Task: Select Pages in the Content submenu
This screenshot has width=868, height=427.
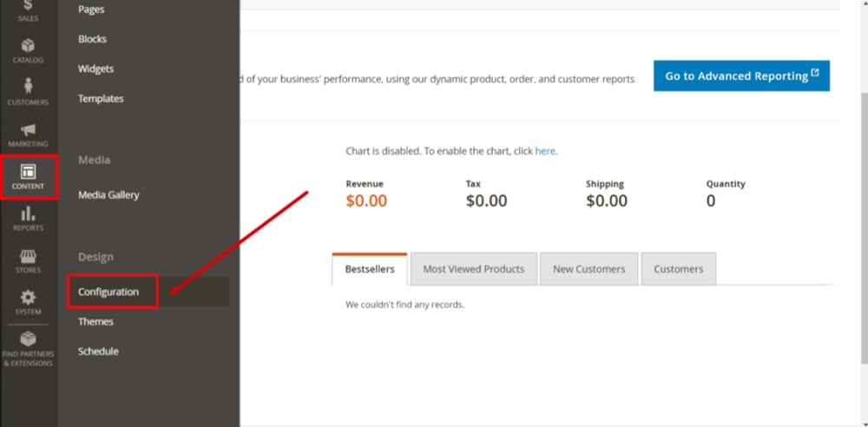Action: point(91,10)
